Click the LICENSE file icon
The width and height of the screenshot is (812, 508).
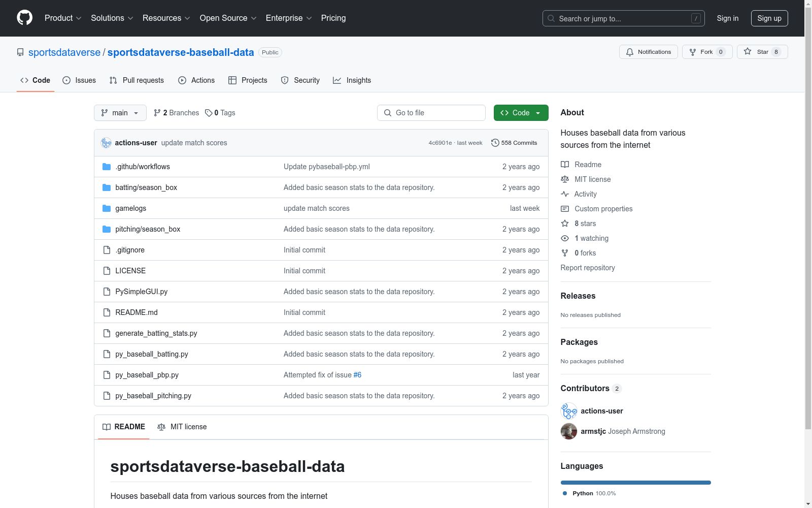click(x=107, y=271)
